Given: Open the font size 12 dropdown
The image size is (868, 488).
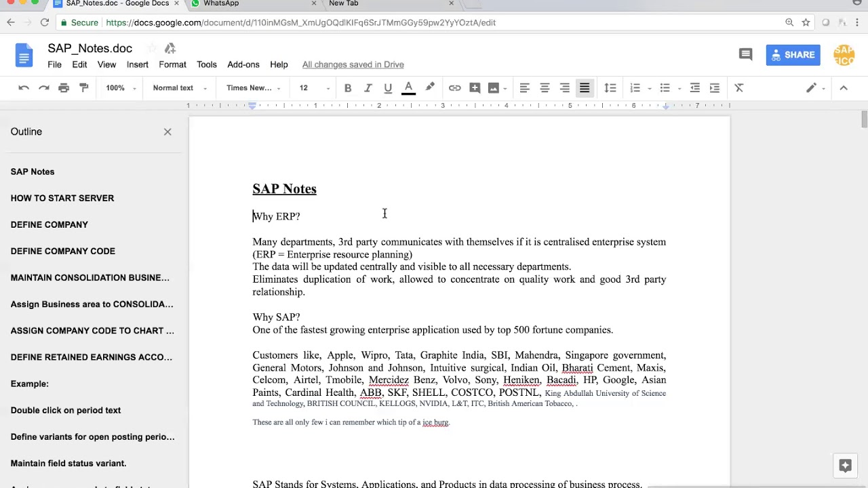Looking at the screenshot, I should click(x=315, y=87).
